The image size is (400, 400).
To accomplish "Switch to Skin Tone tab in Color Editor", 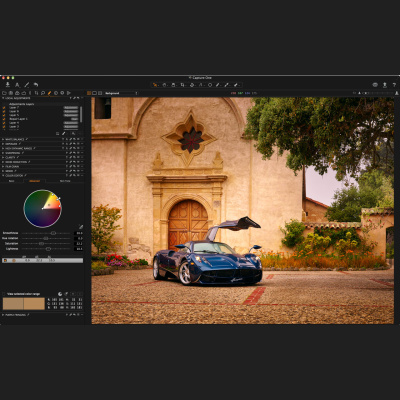I will pyautogui.click(x=65, y=181).
